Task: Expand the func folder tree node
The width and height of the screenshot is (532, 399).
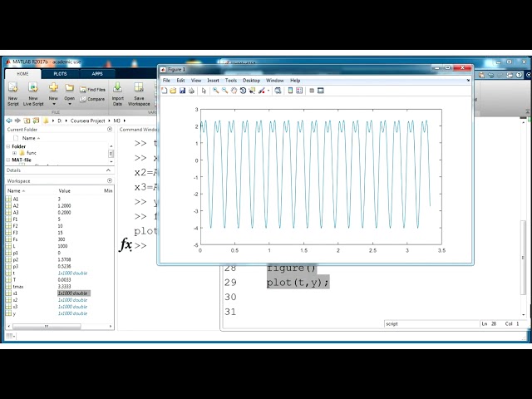Action: [15, 153]
